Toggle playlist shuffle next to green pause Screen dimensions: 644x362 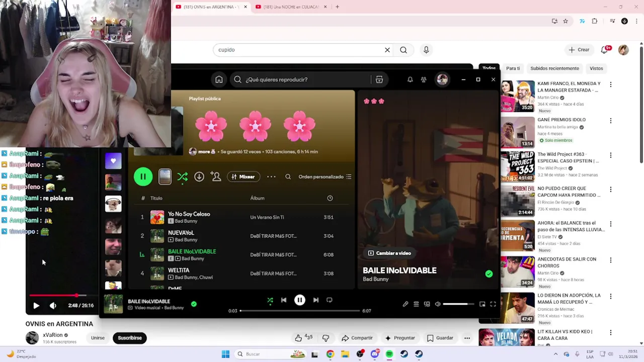point(182,176)
